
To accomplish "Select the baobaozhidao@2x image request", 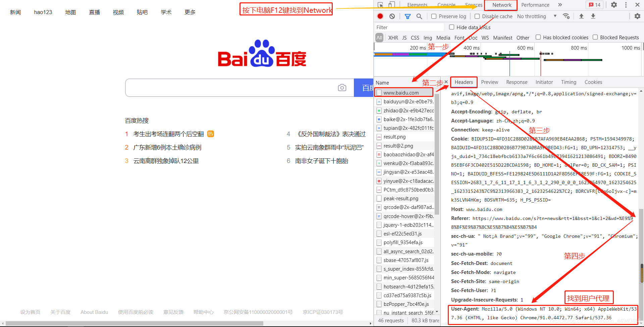I will click(405, 154).
